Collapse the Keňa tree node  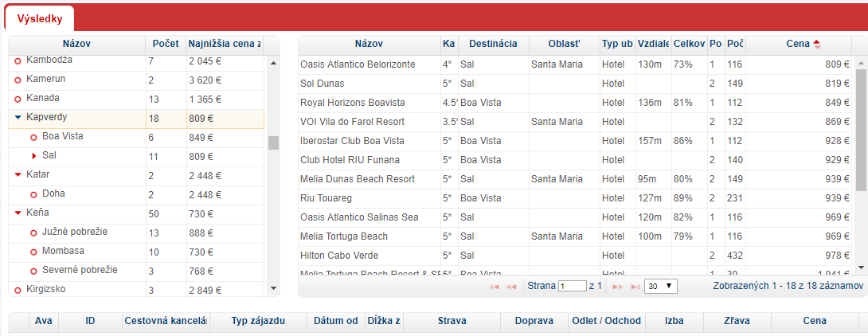18,213
